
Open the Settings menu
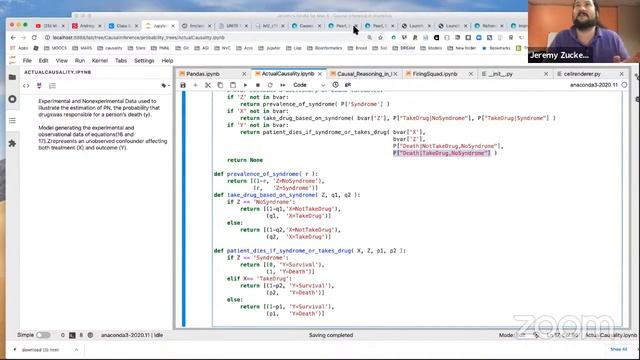pyautogui.click(x=144, y=61)
